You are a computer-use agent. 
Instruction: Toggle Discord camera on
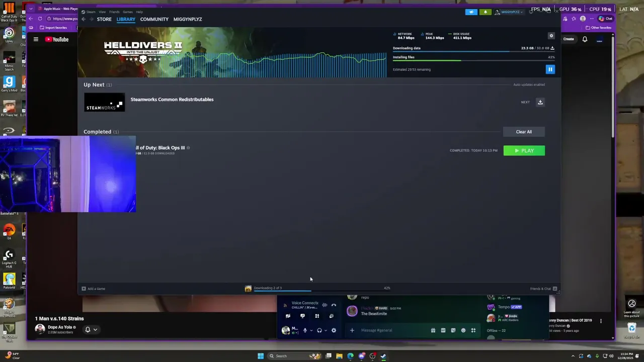[288, 316]
